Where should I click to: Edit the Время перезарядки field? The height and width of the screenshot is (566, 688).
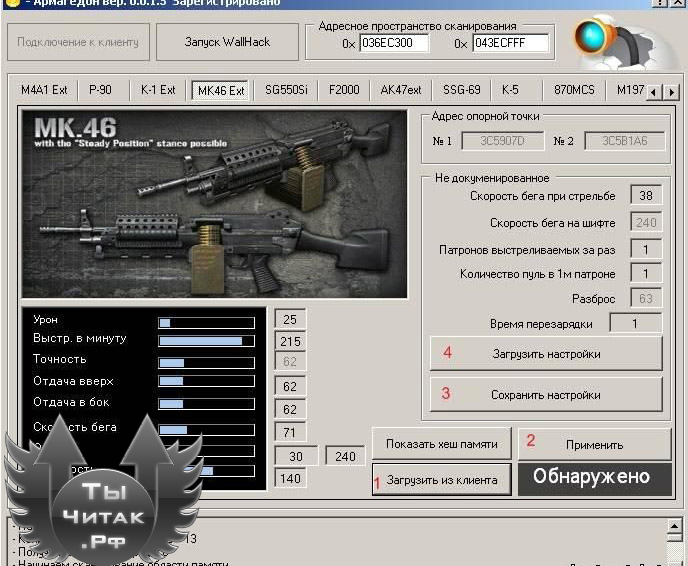pos(635,324)
